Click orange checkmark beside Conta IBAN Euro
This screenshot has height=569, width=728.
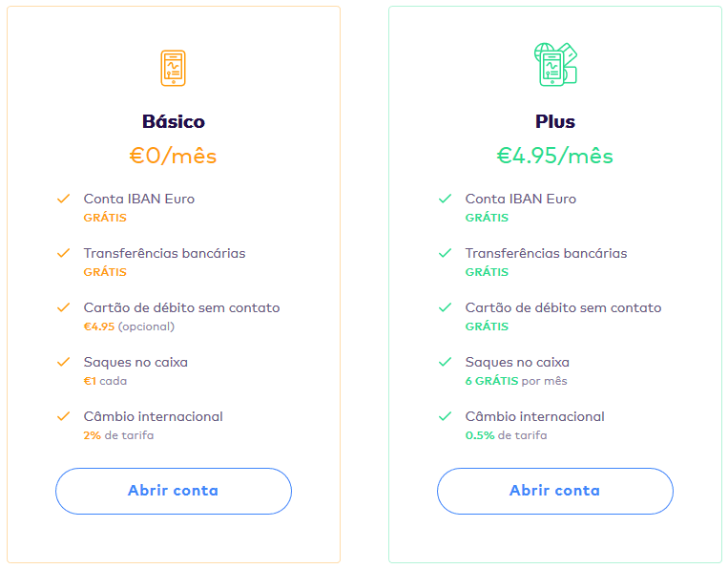(64, 199)
